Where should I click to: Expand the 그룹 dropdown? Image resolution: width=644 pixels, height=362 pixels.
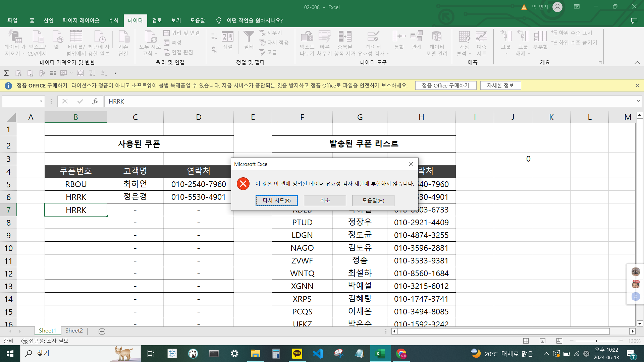pyautogui.click(x=506, y=54)
